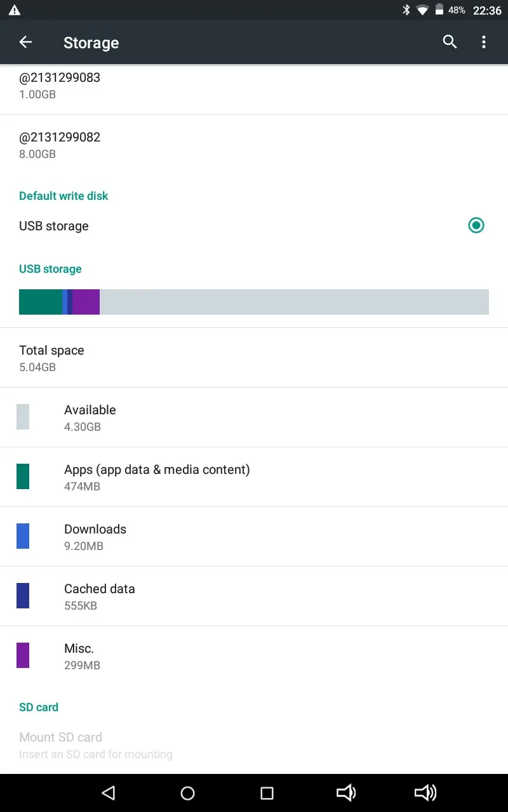The width and height of the screenshot is (508, 812).
Task: Select USB storage radio button
Action: 476,225
